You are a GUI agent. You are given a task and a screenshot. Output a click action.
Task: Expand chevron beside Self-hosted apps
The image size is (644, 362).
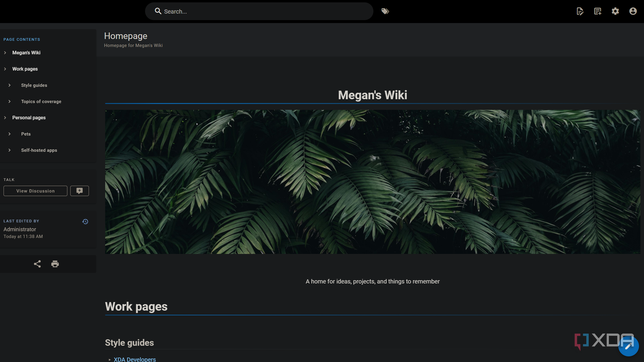(x=9, y=150)
